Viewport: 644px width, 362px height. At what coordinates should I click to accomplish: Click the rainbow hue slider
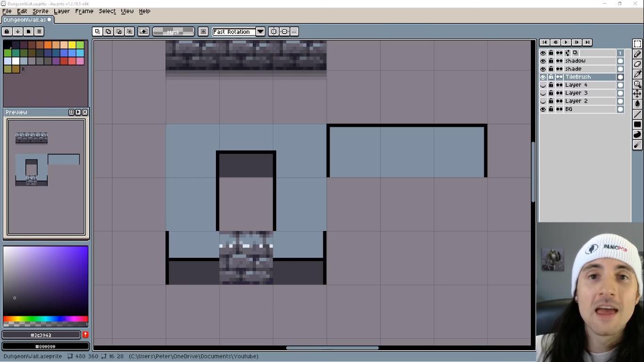click(x=46, y=319)
